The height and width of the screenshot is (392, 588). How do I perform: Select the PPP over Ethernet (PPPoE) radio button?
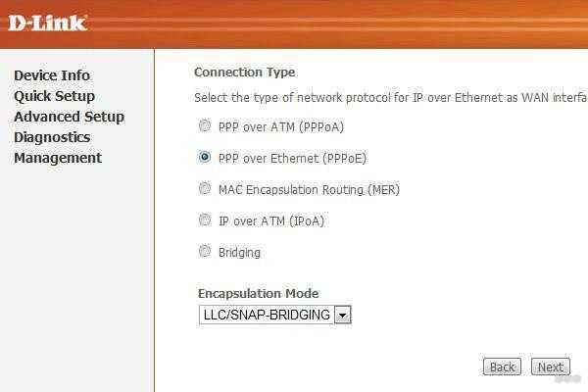[205, 157]
